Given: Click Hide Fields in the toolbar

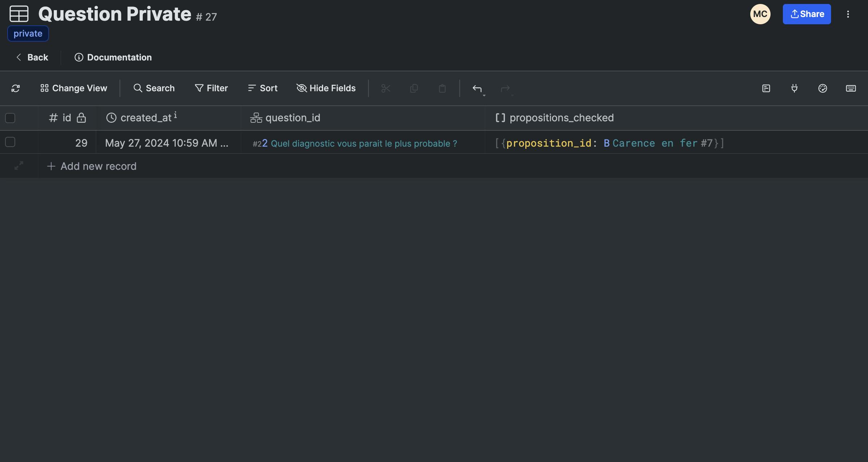Looking at the screenshot, I should 326,88.
